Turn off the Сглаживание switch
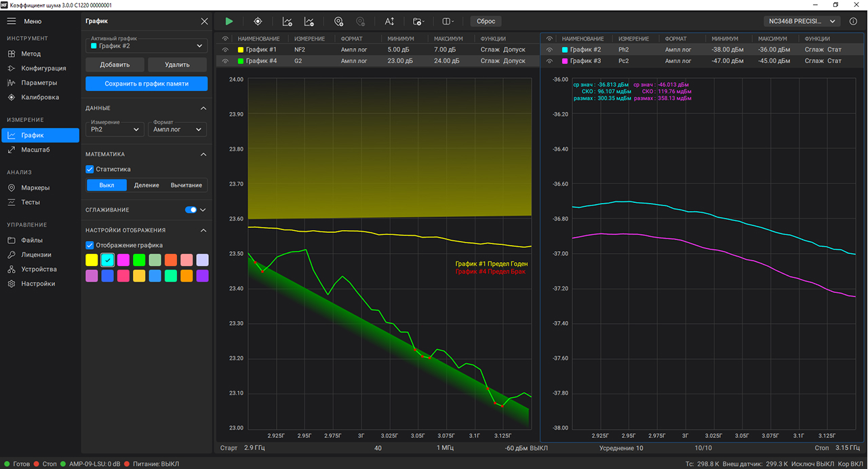 191,210
